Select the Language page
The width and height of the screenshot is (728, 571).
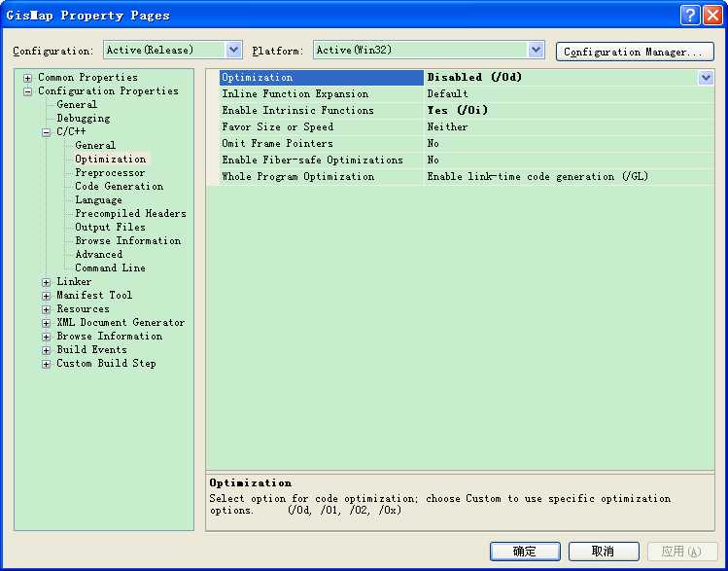pyautogui.click(x=98, y=199)
